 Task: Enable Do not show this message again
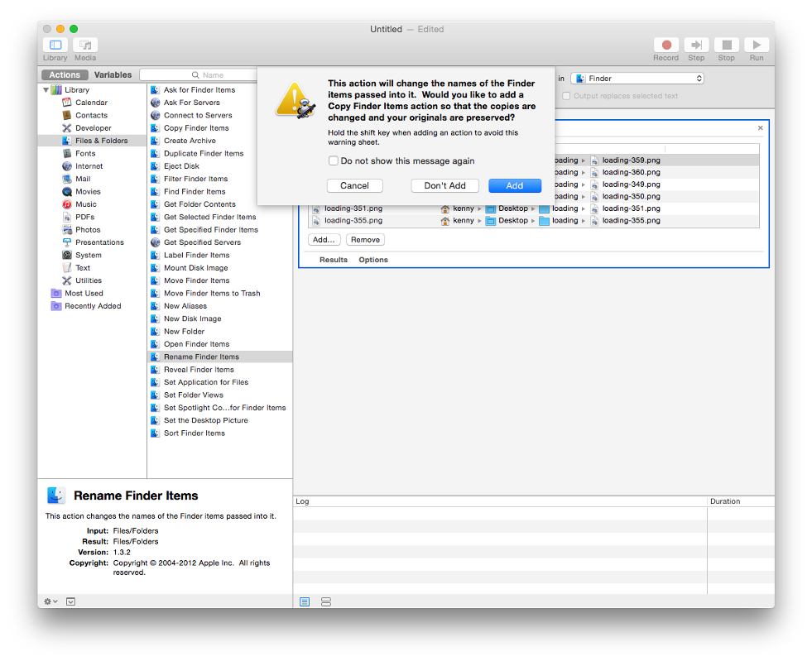click(334, 161)
